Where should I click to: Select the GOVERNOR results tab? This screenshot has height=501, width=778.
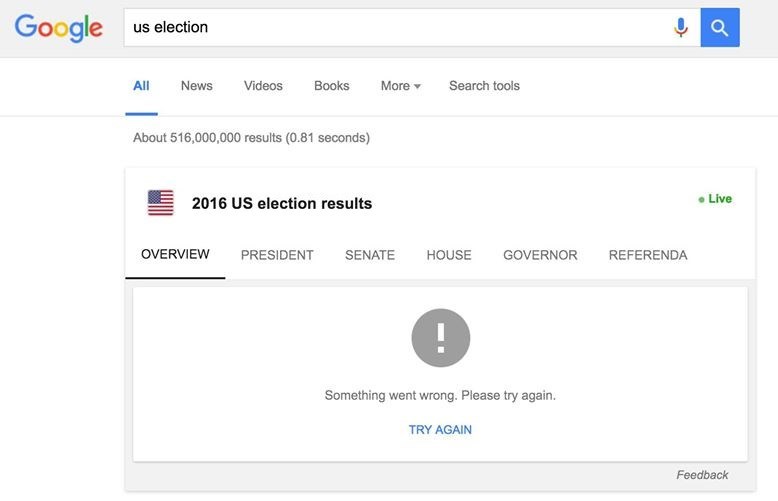pyautogui.click(x=540, y=255)
